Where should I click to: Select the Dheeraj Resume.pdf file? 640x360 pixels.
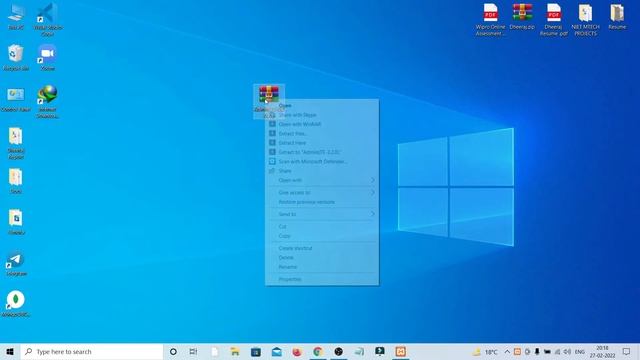click(x=553, y=20)
